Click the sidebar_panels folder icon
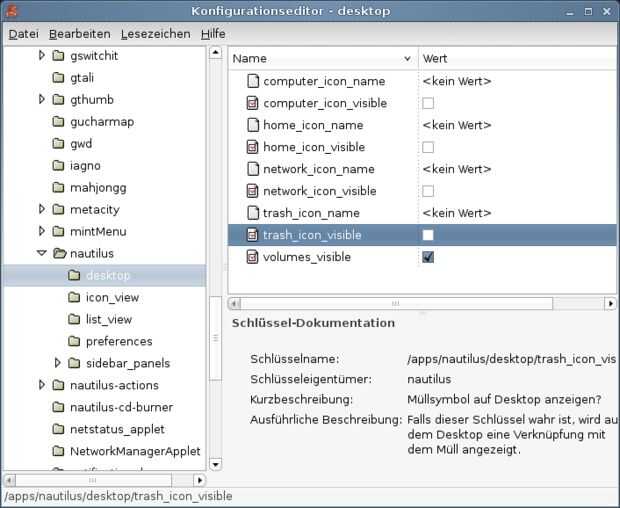The width and height of the screenshot is (620, 508). point(74,363)
